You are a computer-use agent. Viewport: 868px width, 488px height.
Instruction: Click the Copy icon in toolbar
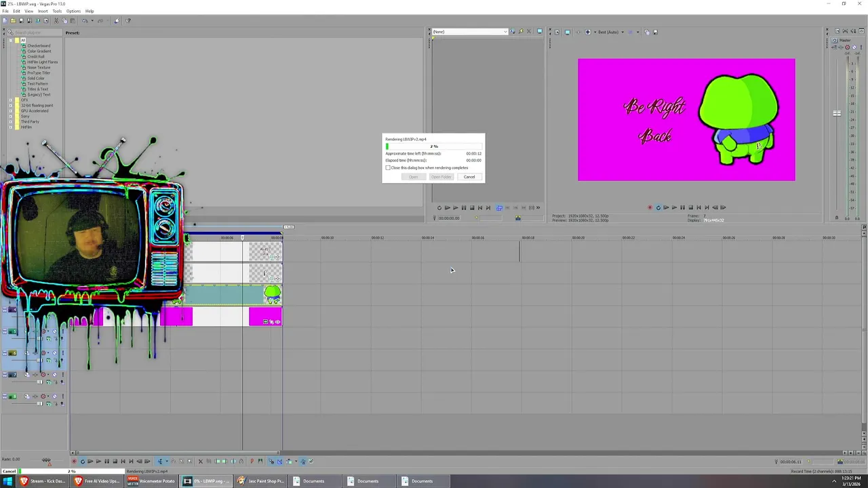point(64,20)
